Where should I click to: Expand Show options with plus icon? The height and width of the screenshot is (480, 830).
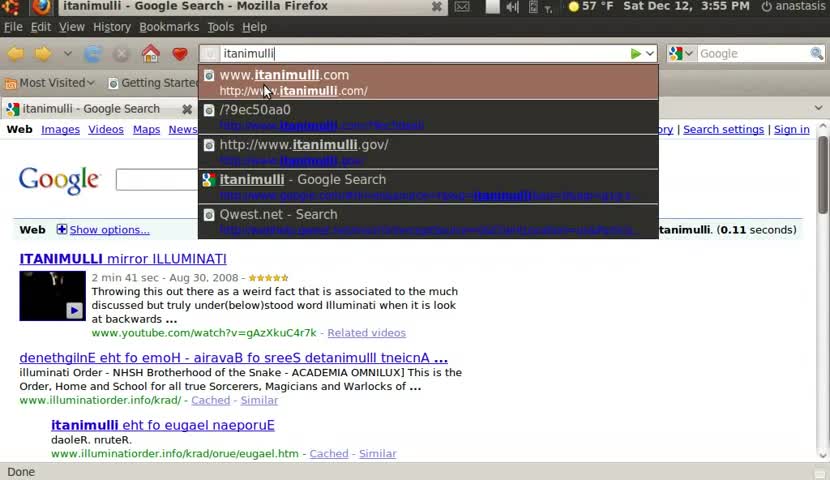tap(62, 229)
